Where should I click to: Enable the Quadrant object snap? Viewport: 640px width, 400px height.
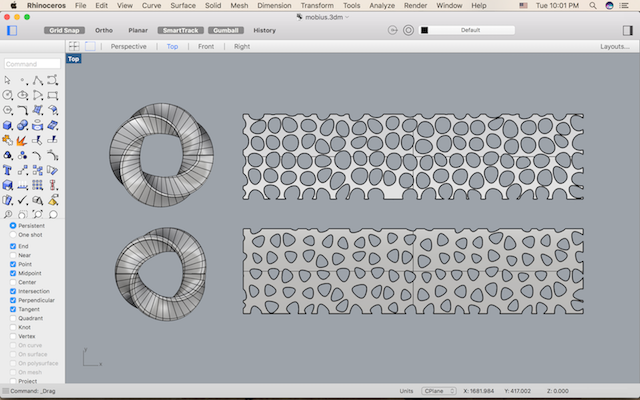click(x=13, y=318)
